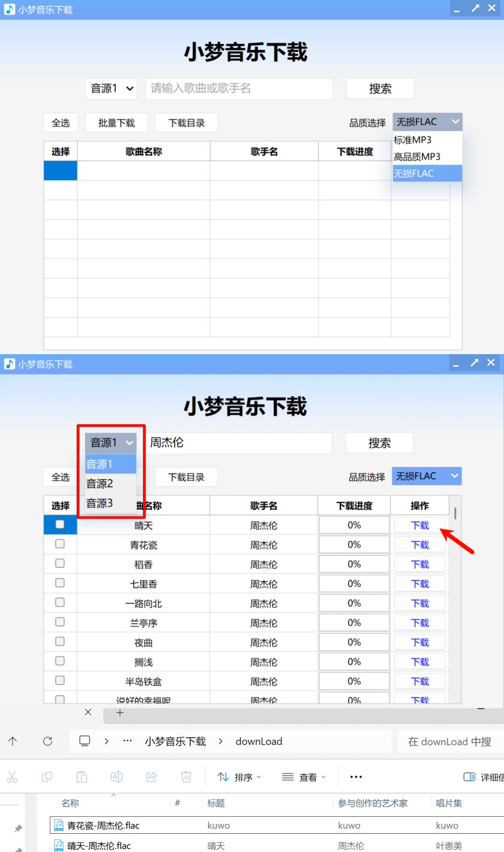Restore the top 小梦音乐下载 window size
The height and width of the screenshot is (852, 504).
(x=475, y=8)
